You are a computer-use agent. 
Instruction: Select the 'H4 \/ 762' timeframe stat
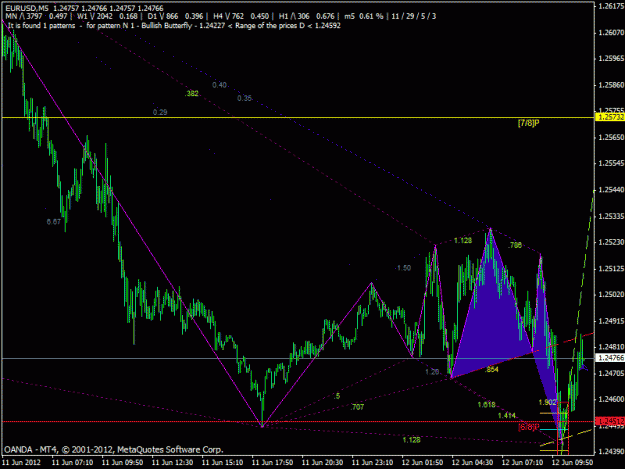click(x=228, y=16)
